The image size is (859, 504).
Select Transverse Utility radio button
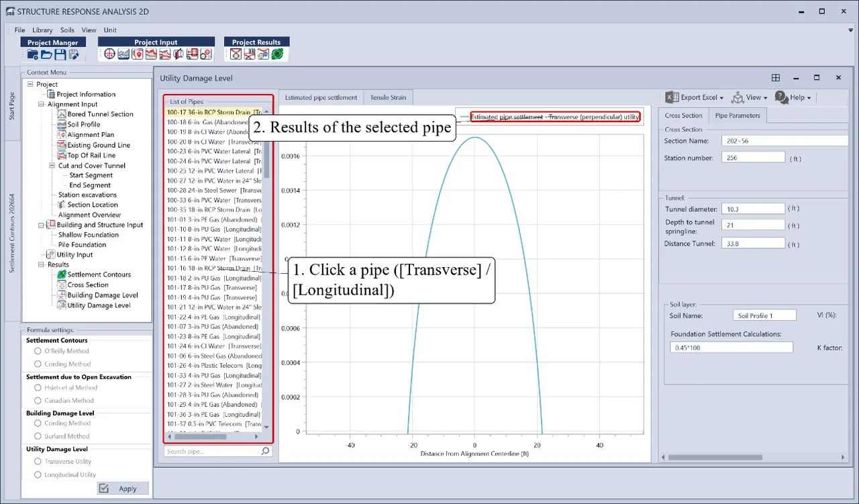click(x=38, y=462)
